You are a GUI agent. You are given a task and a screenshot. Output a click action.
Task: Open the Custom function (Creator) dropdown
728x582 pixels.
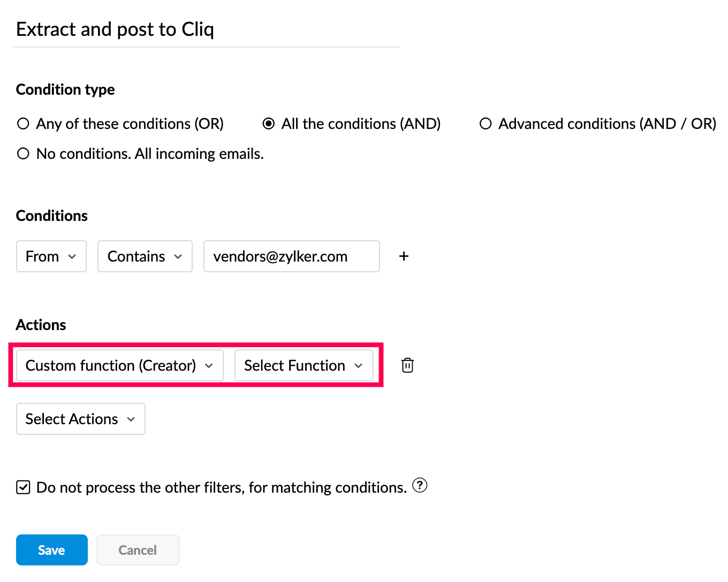119,365
